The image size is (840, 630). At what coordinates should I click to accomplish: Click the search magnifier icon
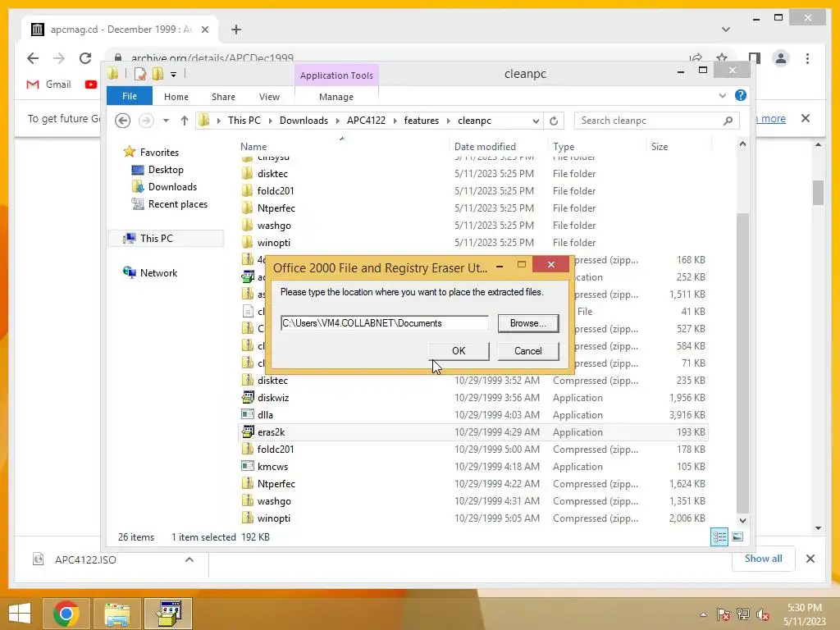click(x=728, y=121)
